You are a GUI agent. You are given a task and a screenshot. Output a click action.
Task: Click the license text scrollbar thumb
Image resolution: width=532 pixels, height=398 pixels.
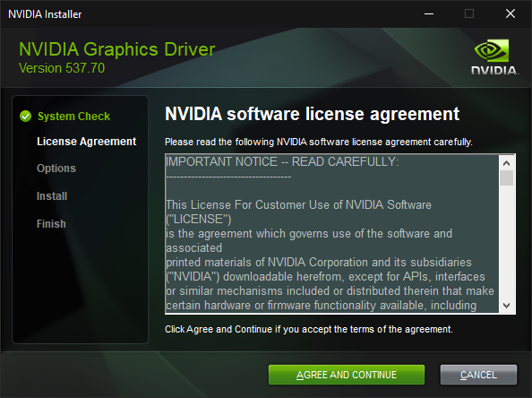point(506,178)
